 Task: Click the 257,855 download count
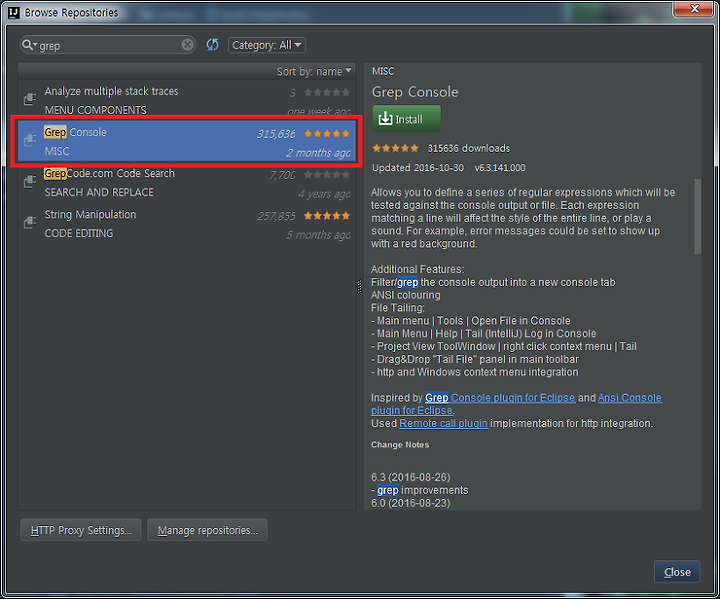(x=276, y=216)
